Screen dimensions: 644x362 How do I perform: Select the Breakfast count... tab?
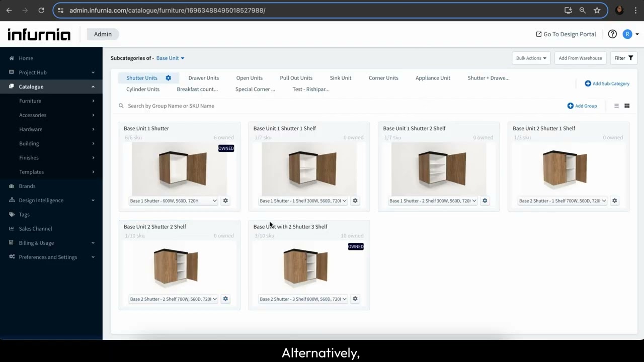point(197,89)
